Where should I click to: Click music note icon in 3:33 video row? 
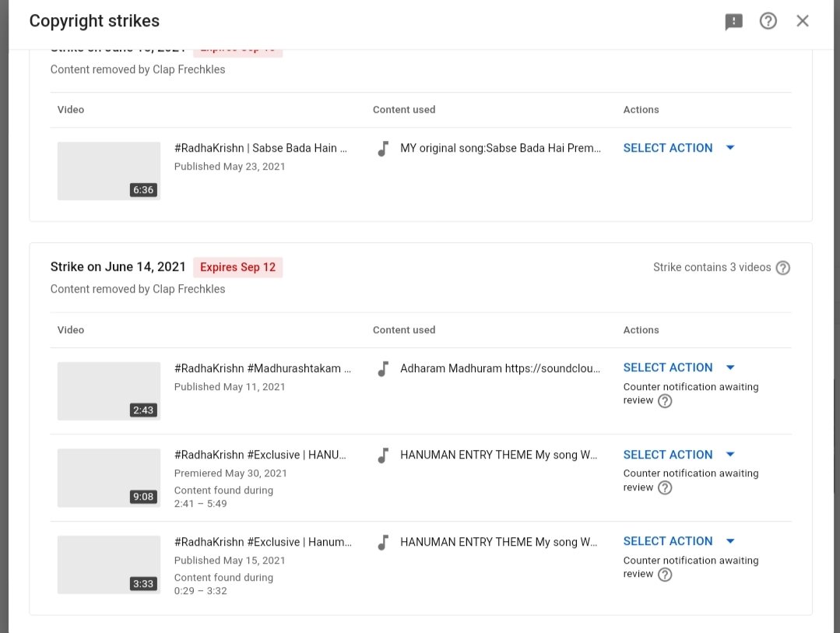click(383, 543)
